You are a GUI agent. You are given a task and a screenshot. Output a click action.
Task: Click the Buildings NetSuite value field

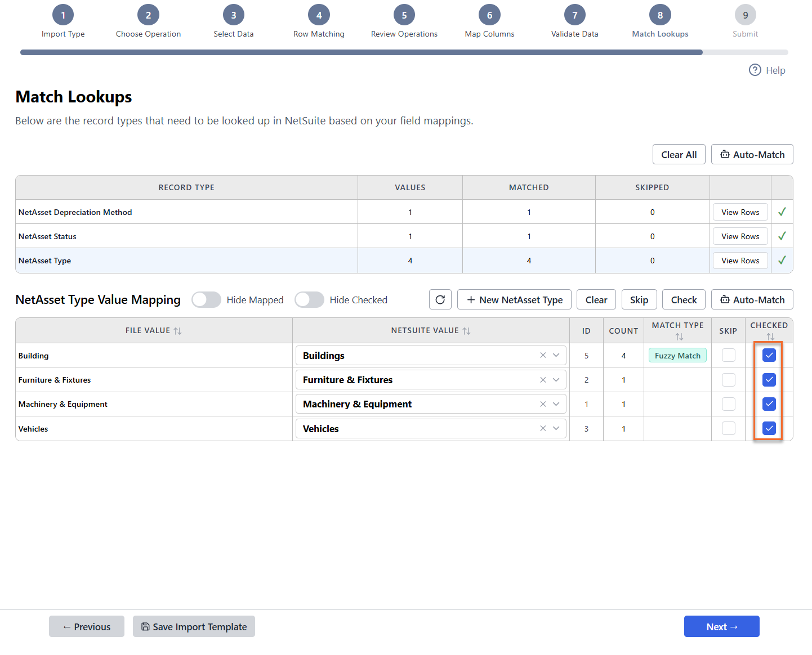(x=431, y=355)
